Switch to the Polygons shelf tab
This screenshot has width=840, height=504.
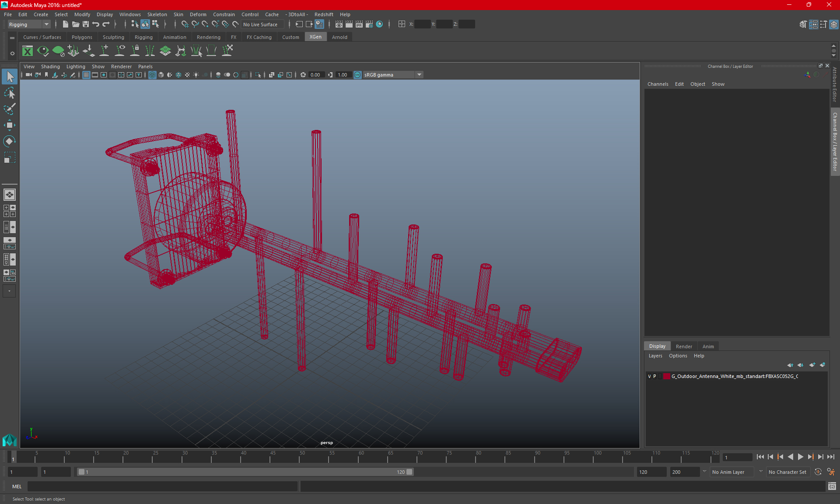pos(82,37)
